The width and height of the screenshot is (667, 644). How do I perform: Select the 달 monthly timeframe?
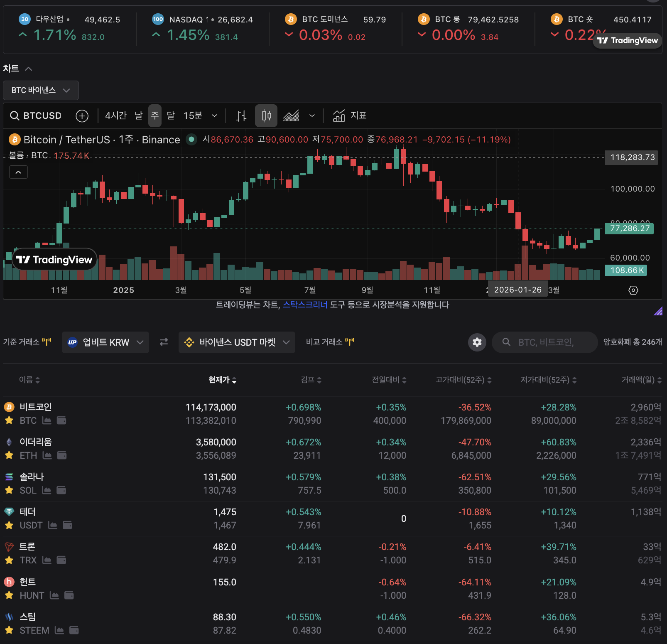point(171,116)
